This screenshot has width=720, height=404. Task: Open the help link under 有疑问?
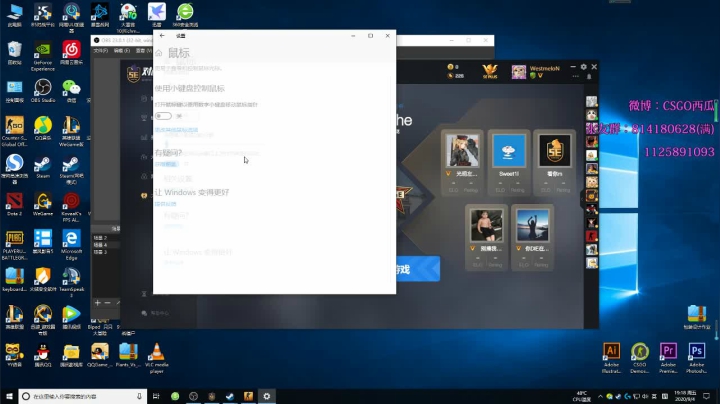pyautogui.click(x=165, y=164)
